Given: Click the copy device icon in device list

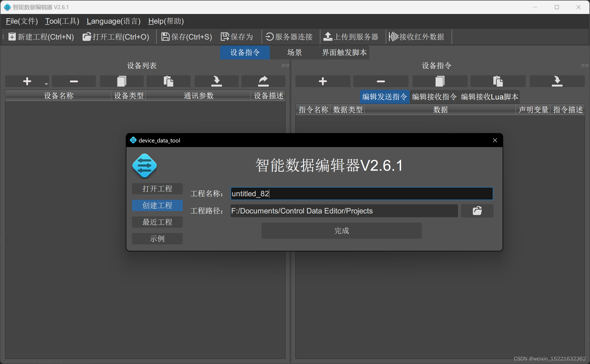Looking at the screenshot, I should pyautogui.click(x=121, y=81).
